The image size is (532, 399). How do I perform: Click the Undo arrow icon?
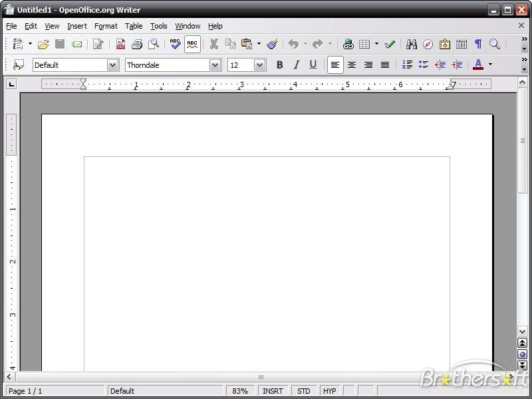click(293, 44)
